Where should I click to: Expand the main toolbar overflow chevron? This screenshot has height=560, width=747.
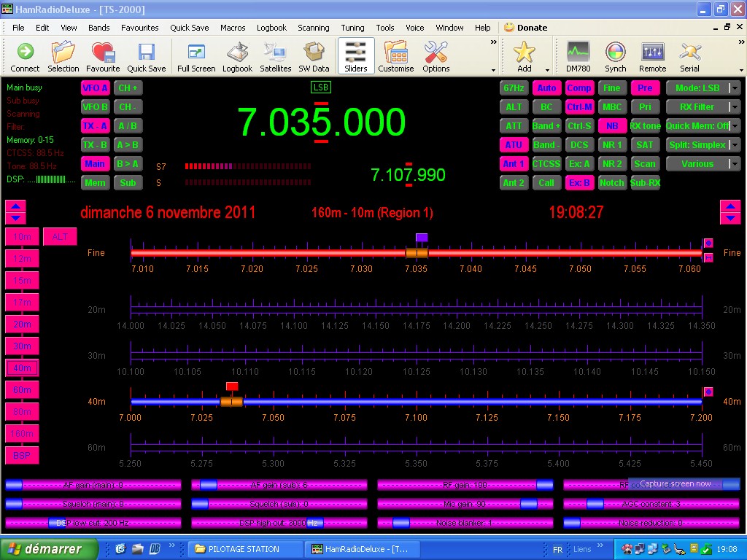pyautogui.click(x=494, y=42)
